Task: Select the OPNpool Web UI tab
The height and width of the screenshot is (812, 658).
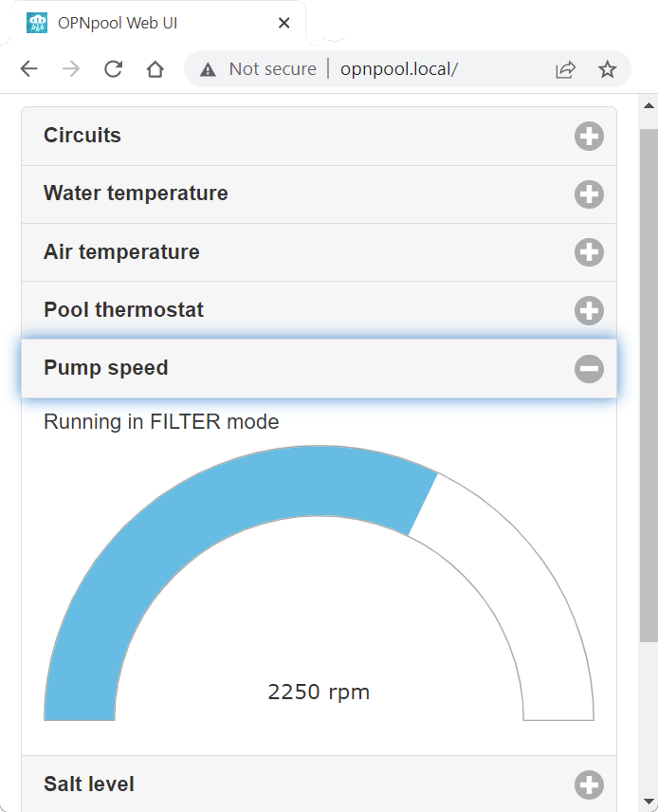Action: [155, 24]
